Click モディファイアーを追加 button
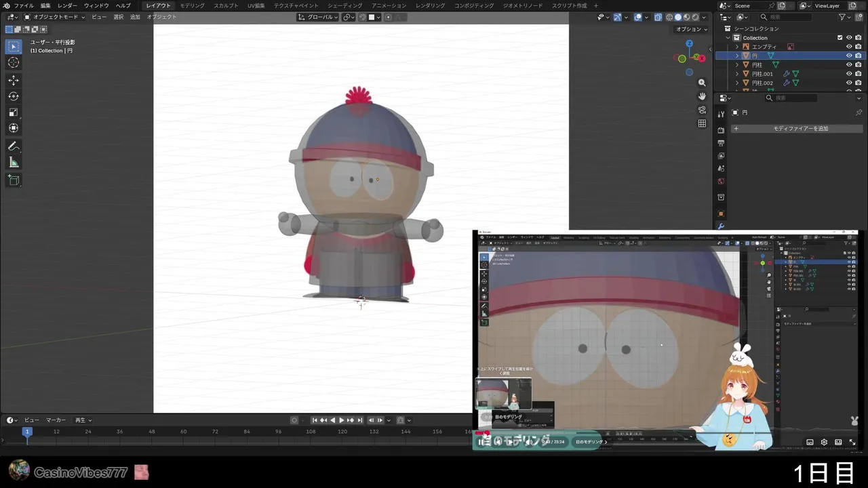The width and height of the screenshot is (868, 488). pyautogui.click(x=796, y=129)
